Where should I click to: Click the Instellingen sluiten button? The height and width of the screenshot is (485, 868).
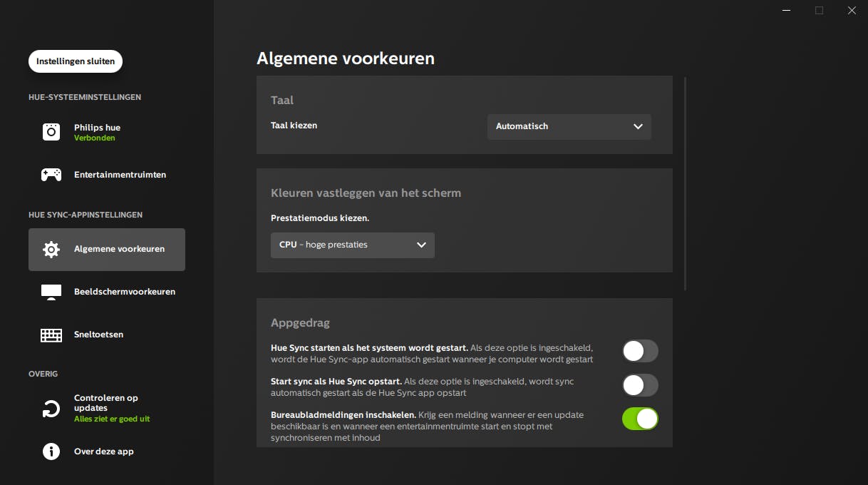76,61
